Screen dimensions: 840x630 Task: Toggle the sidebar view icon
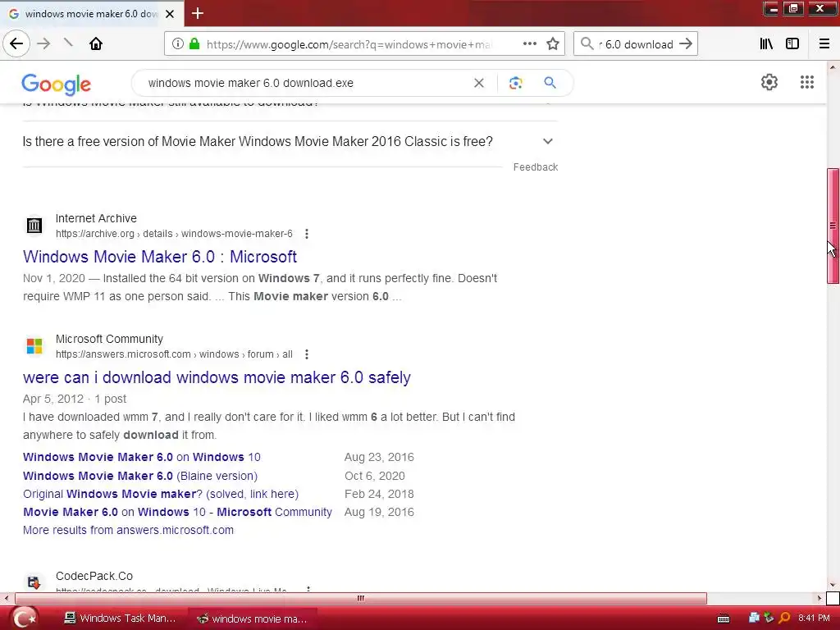[x=792, y=44]
